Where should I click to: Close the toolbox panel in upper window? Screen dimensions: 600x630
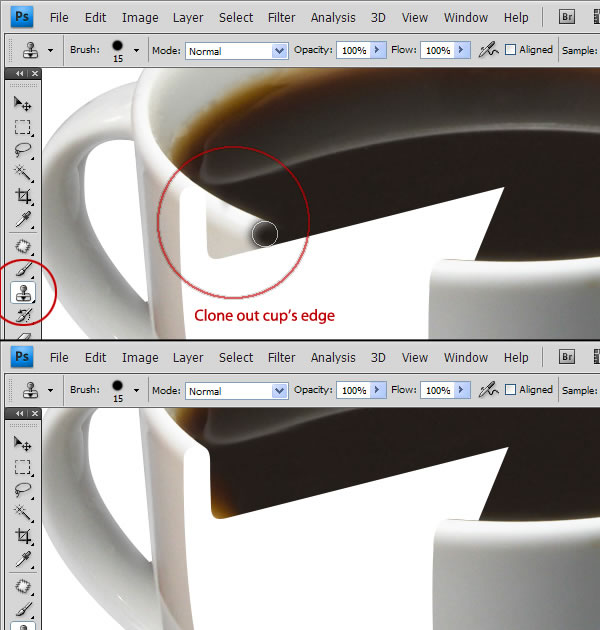35,74
